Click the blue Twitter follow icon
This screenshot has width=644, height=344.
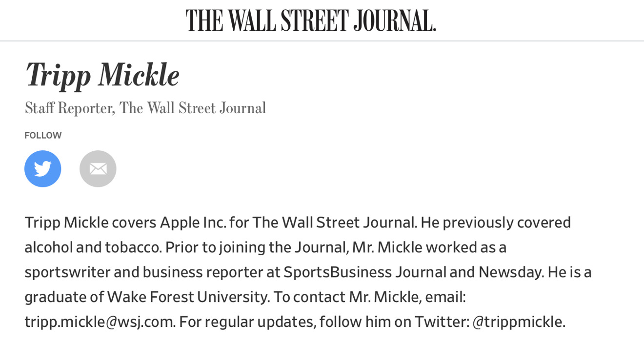point(43,169)
